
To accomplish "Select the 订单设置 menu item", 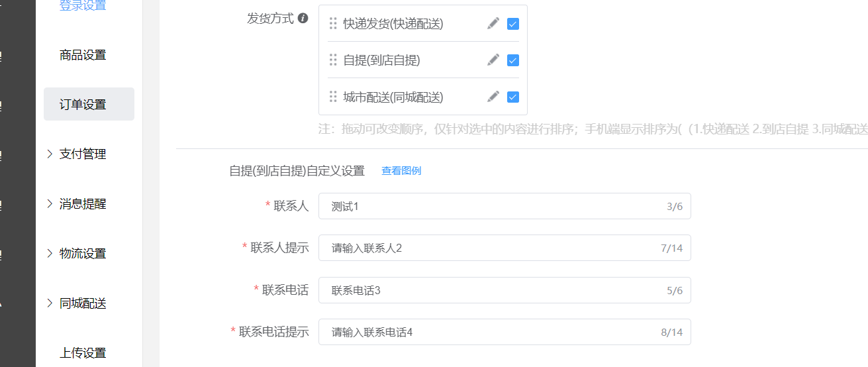I will click(x=83, y=105).
